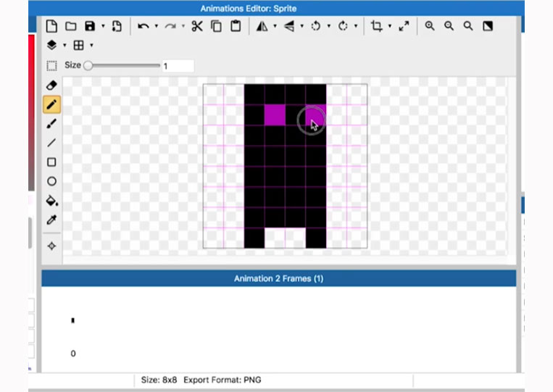Image resolution: width=553 pixels, height=392 pixels.
Task: Toggle the background contrast icon
Action: click(x=488, y=26)
